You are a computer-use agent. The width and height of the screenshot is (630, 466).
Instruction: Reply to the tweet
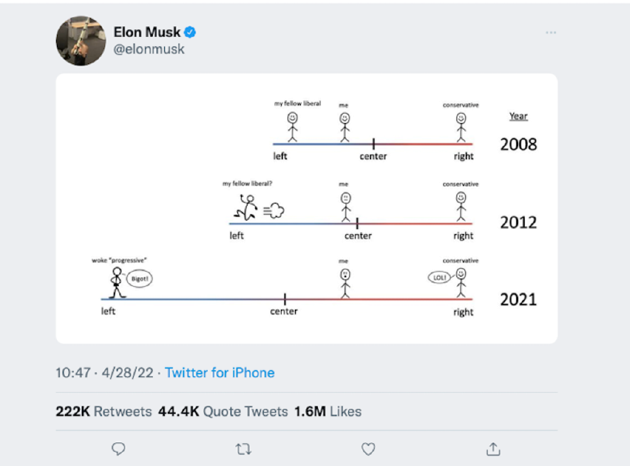(x=118, y=450)
